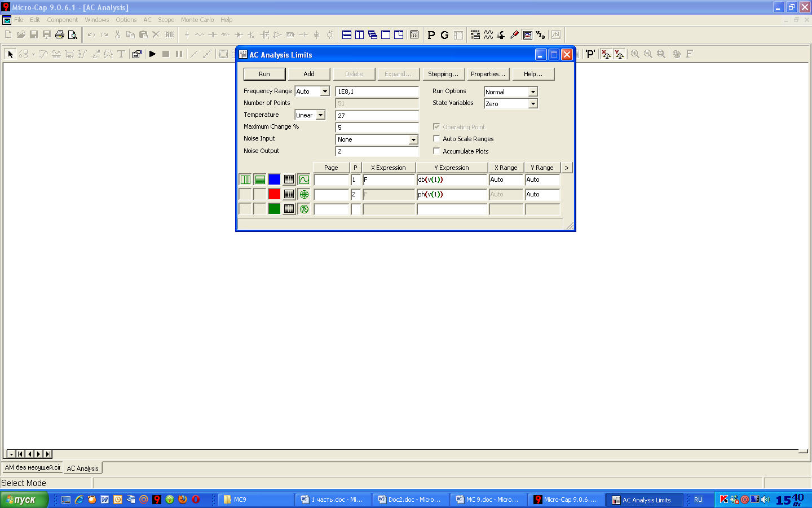The image size is (812, 508).
Task: Expand more columns with the > header button
Action: [x=567, y=168]
